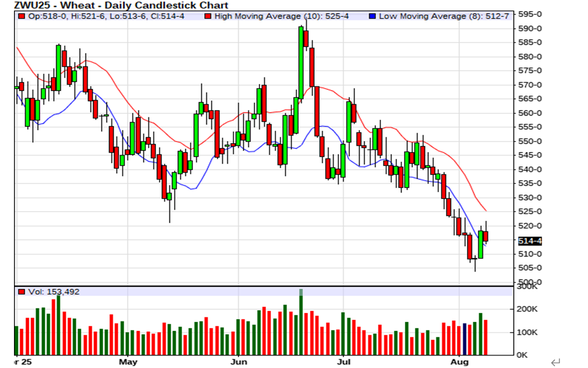Click the red OHLC legend swatch
The width and height of the screenshot is (588, 368).
click(x=21, y=17)
